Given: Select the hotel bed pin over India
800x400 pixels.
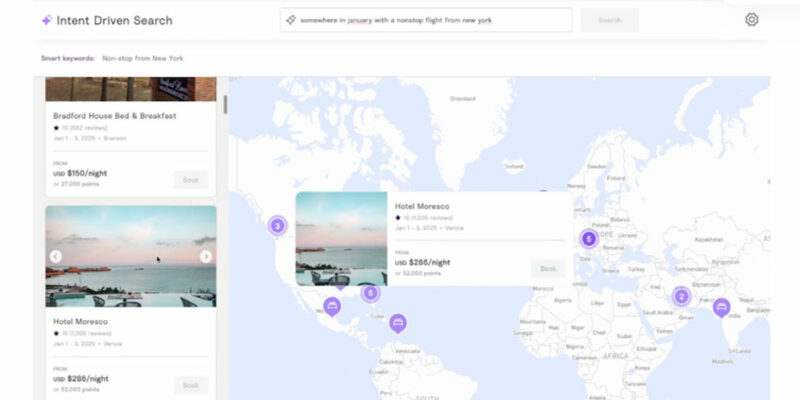Looking at the screenshot, I should (x=721, y=308).
